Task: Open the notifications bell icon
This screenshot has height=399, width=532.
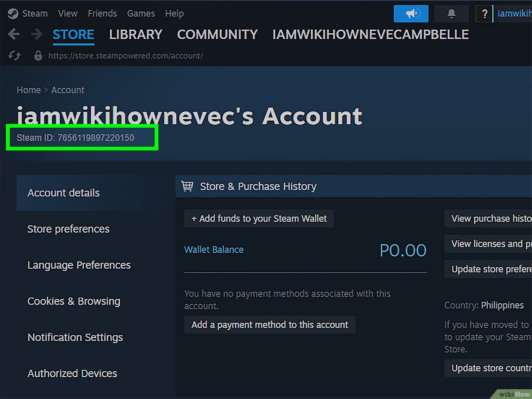Action: click(451, 14)
